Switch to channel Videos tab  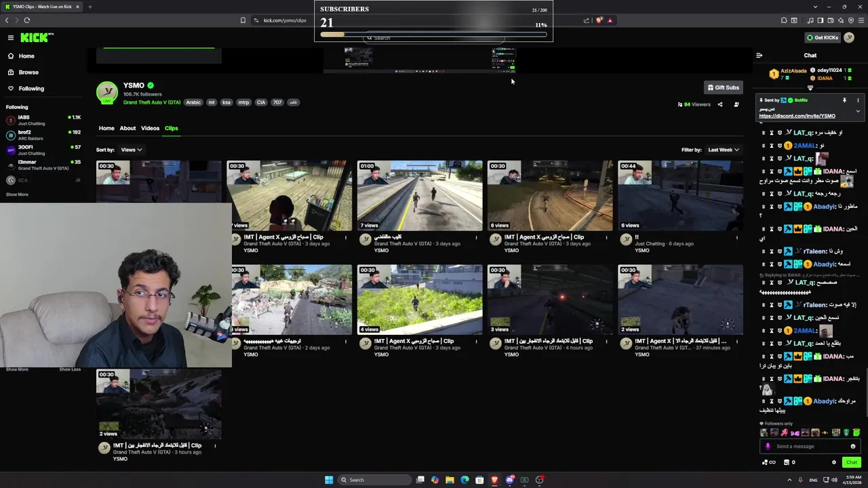[150, 128]
